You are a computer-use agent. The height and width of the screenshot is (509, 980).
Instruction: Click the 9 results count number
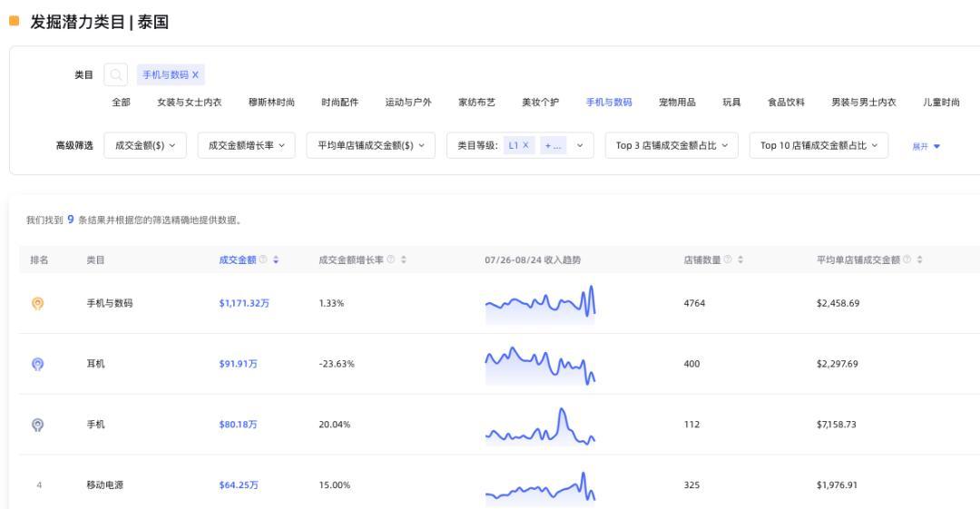coord(71,220)
